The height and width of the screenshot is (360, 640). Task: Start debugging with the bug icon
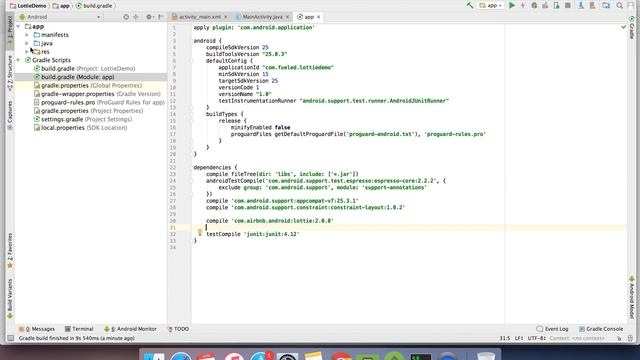click(534, 6)
